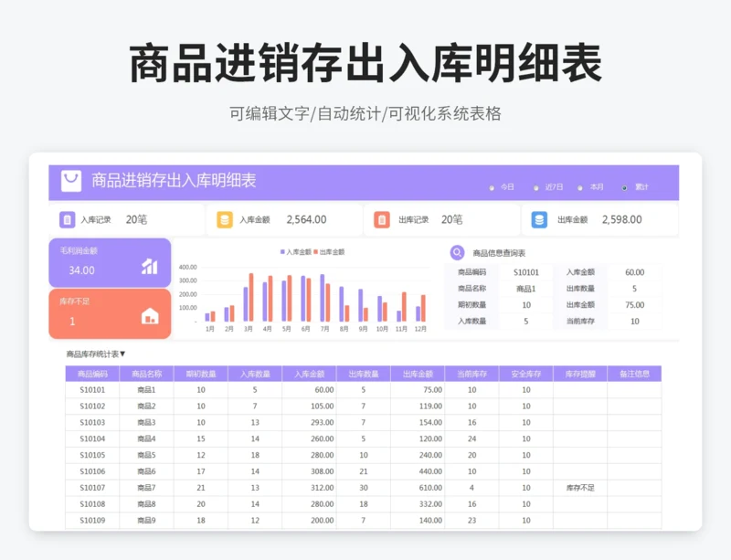Select the 本月 radio button
Viewport: 731px width, 560px height.
[x=580, y=188]
